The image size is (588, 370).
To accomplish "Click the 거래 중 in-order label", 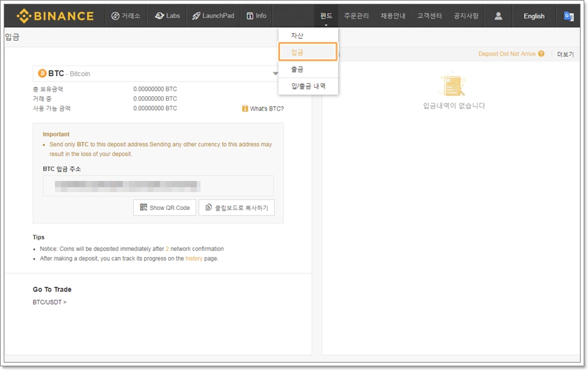I will tap(42, 99).
